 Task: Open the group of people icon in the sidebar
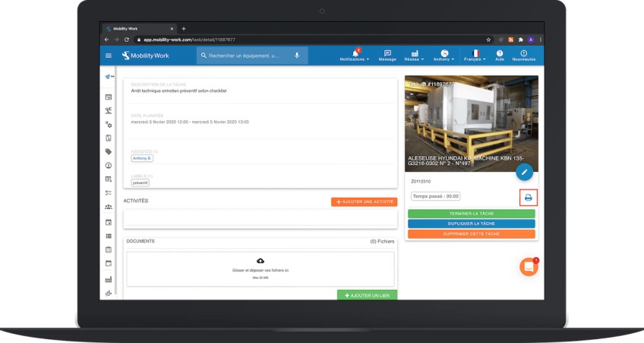pyautogui.click(x=109, y=207)
